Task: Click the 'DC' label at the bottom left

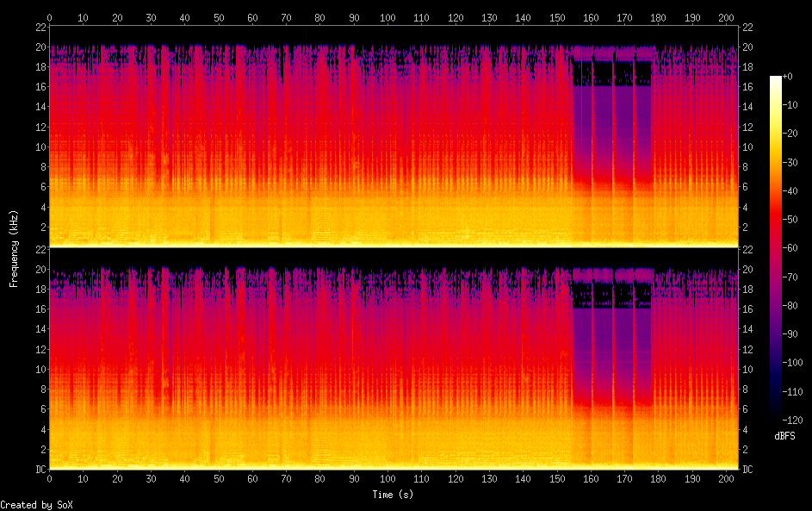Action: (x=39, y=470)
